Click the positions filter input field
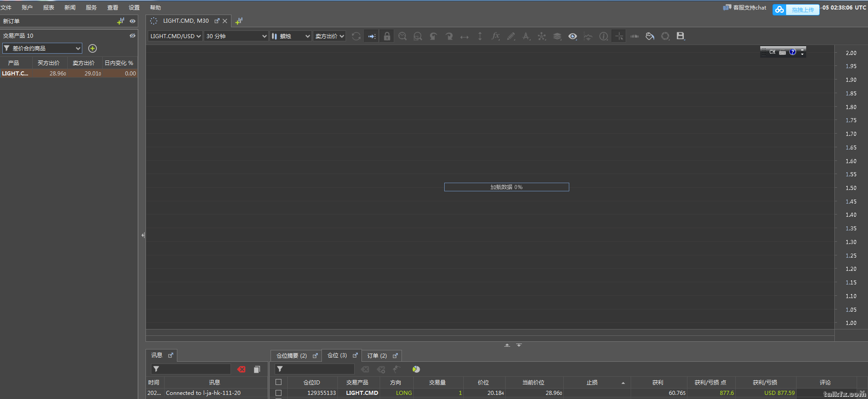Screen dimensions: 868x399 tap(315, 369)
